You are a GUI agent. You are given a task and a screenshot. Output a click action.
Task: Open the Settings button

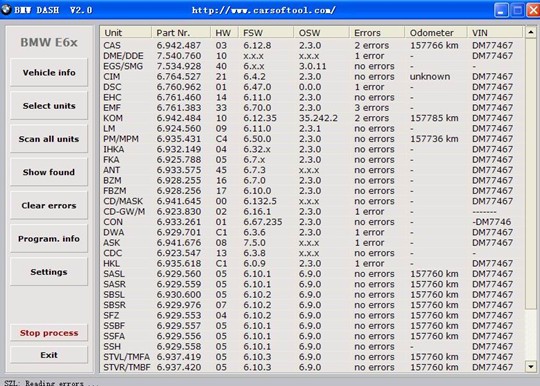coord(49,272)
